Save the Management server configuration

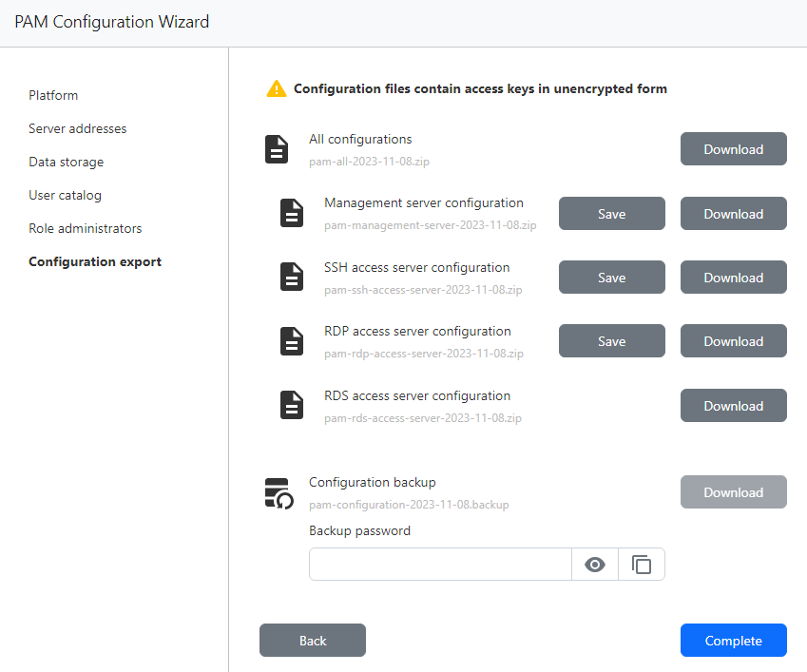pyautogui.click(x=611, y=214)
